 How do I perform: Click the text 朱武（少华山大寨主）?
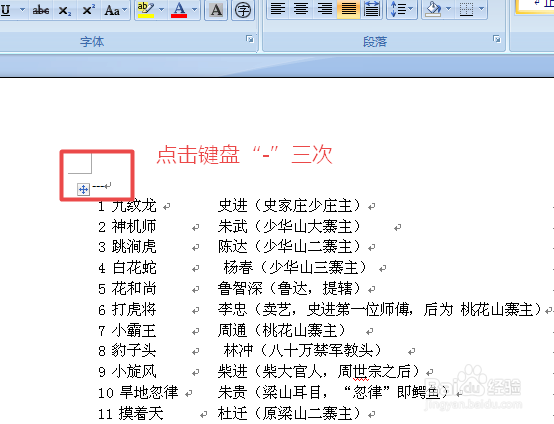tap(289, 226)
